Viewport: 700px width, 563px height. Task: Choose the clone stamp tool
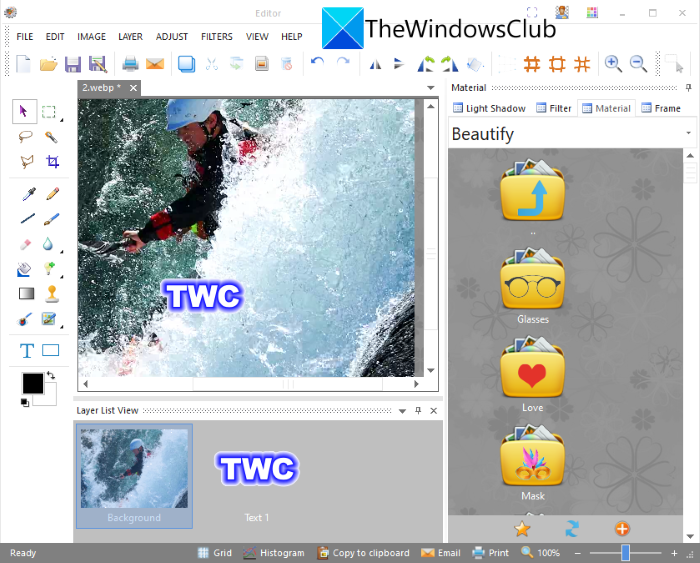pyautogui.click(x=52, y=294)
